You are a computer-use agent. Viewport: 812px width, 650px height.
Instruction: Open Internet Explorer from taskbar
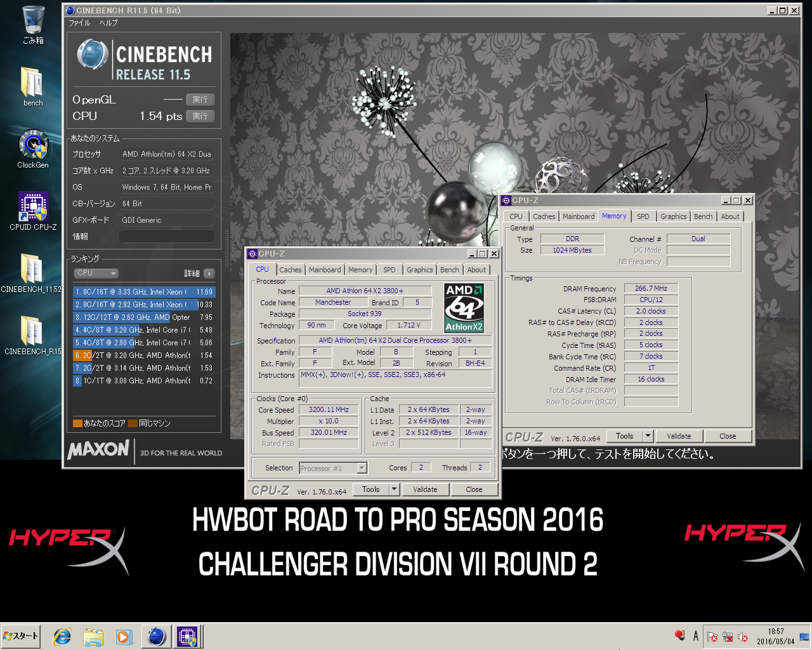[x=62, y=637]
